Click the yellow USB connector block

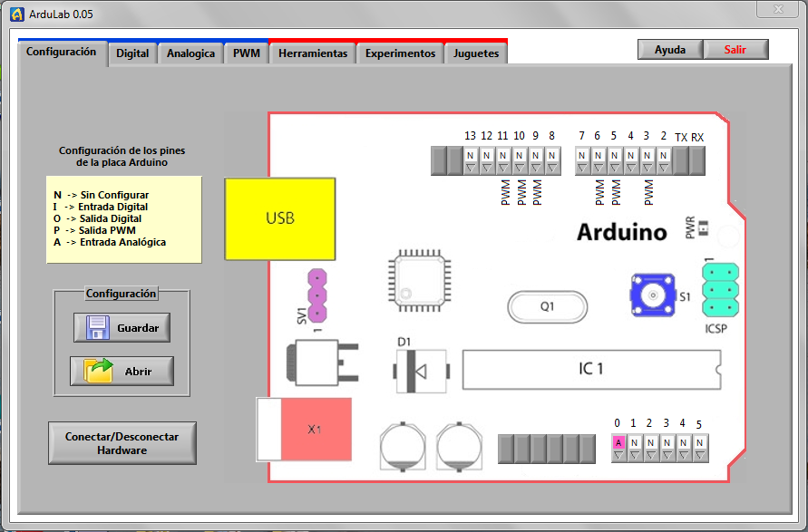(279, 218)
